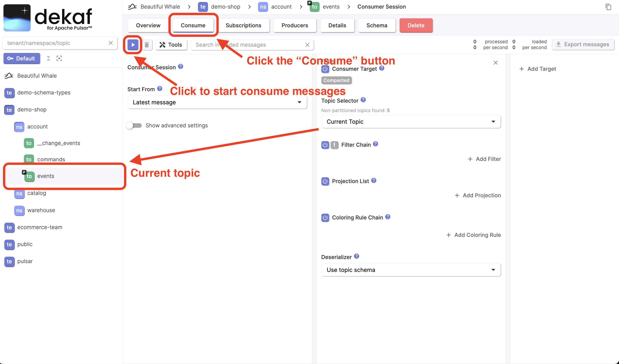
Task: Click help icon next to Projection List
Action: [374, 180]
